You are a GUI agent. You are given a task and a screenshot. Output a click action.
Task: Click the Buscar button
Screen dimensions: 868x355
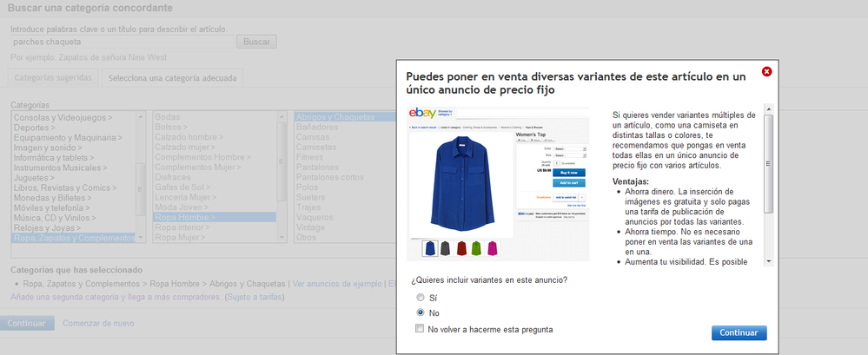click(255, 42)
